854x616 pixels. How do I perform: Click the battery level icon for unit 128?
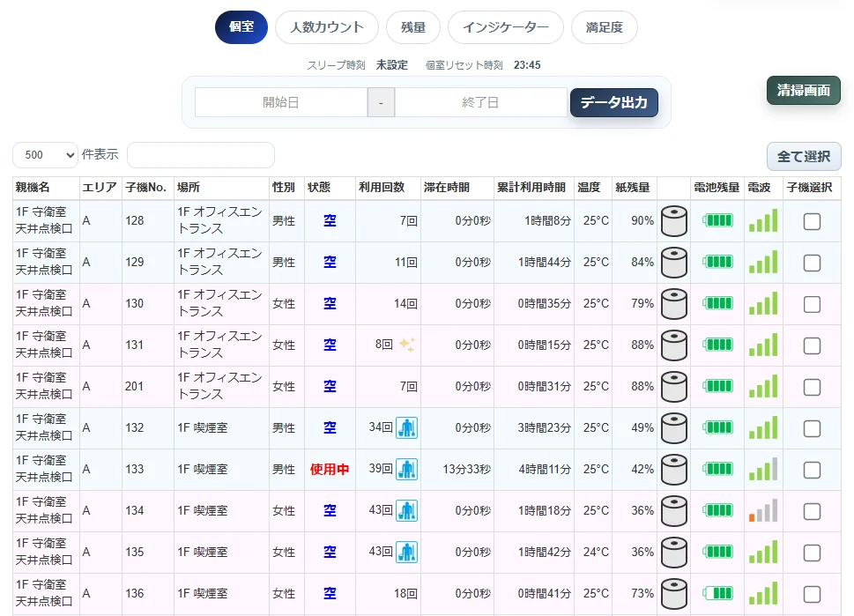point(718,220)
